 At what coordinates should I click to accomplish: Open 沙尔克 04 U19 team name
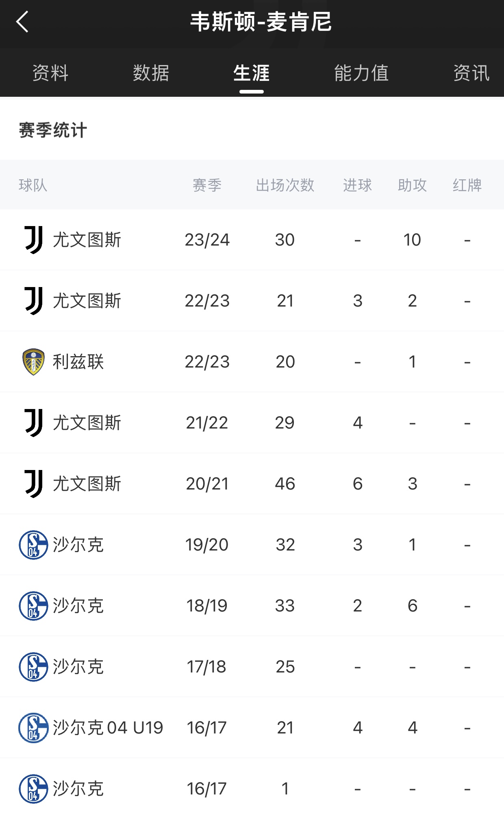tap(108, 728)
